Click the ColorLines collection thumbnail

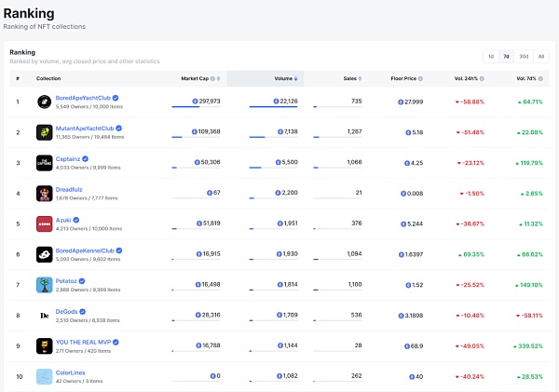pos(45,377)
